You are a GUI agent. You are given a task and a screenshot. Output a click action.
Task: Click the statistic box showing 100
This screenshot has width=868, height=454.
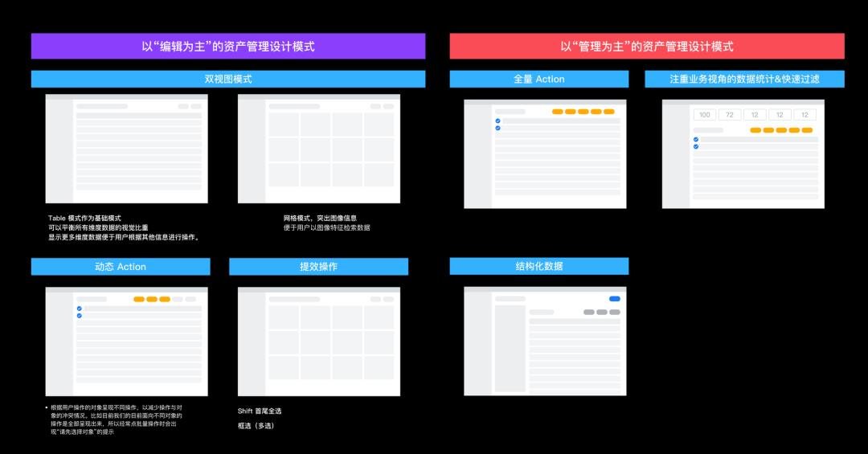click(x=705, y=115)
